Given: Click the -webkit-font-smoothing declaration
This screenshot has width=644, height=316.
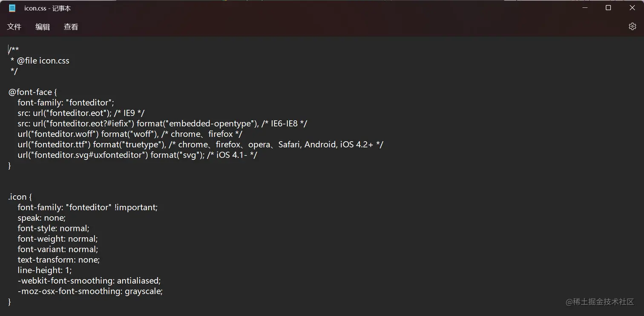Looking at the screenshot, I should 89,281.
